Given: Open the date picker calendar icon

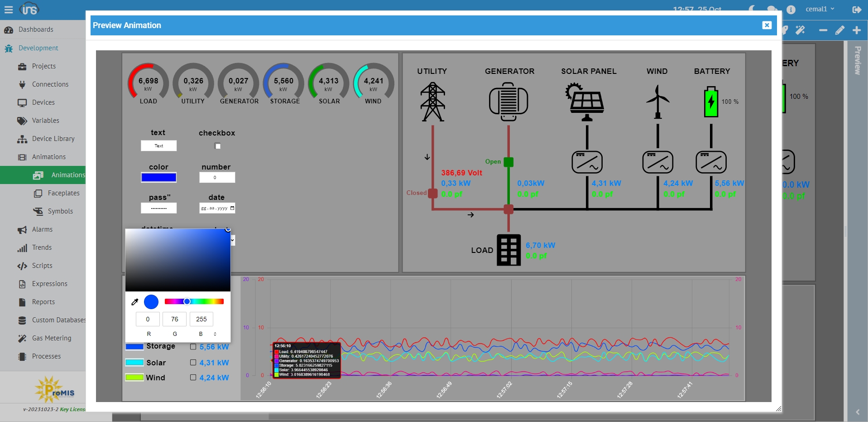Looking at the screenshot, I should 232,208.
